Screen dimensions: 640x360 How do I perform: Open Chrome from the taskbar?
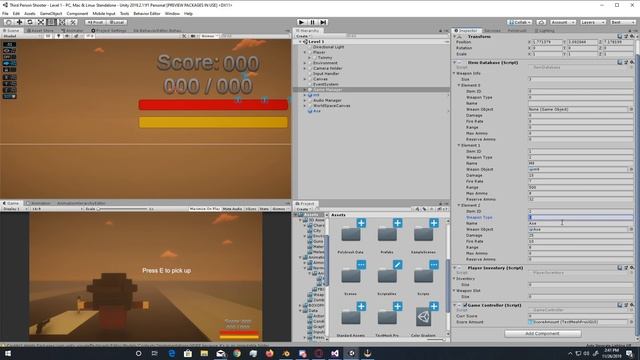(237, 353)
